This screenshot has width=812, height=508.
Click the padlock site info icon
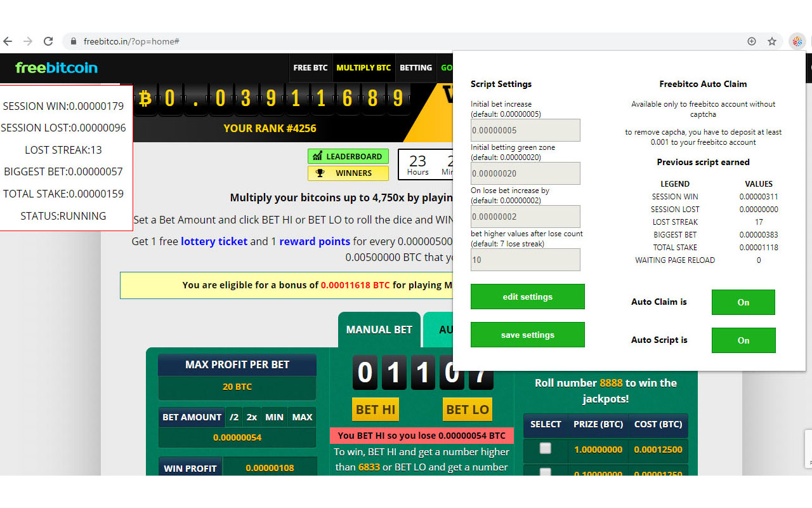(x=74, y=41)
